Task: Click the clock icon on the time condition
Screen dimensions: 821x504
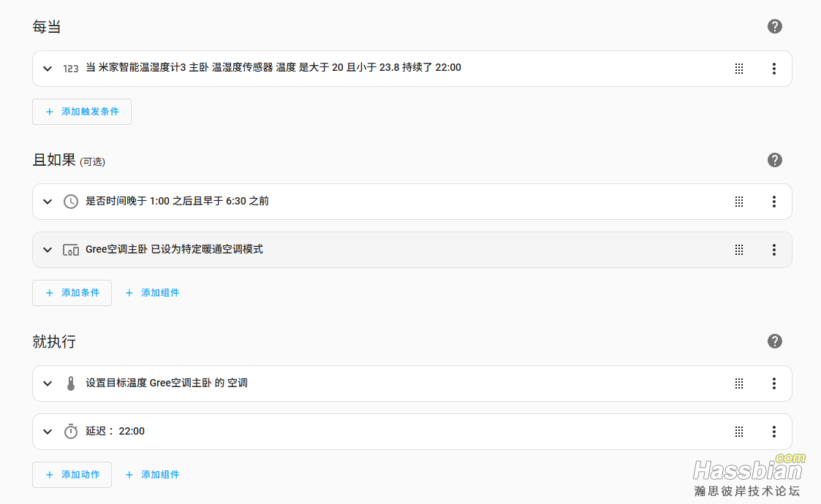Action: 71,202
